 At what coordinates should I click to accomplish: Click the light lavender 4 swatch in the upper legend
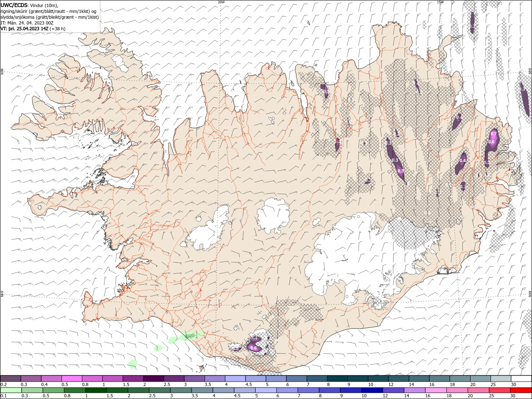[235, 379]
